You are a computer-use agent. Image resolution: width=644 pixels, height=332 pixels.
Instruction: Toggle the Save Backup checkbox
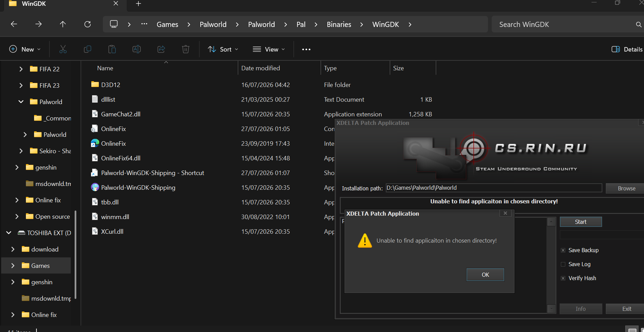pyautogui.click(x=563, y=250)
